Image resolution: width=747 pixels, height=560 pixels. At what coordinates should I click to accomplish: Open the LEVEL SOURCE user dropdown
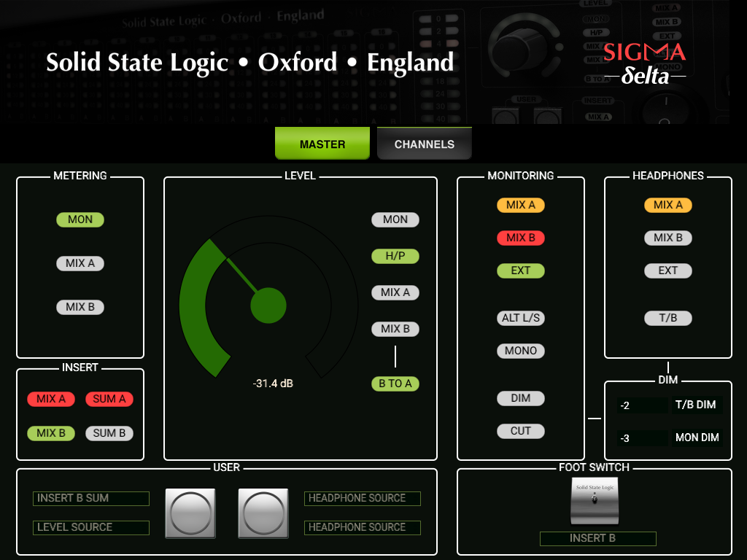pos(91,528)
